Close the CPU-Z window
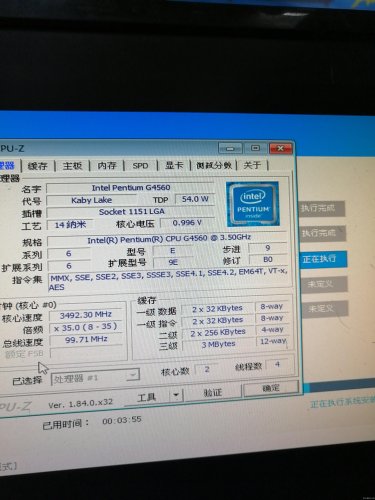 click(x=281, y=148)
